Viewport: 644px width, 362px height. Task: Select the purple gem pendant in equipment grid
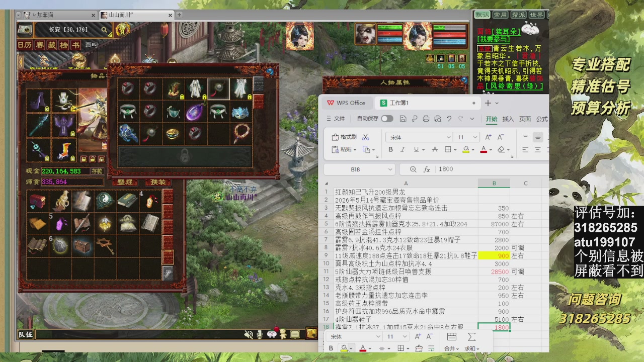195,112
